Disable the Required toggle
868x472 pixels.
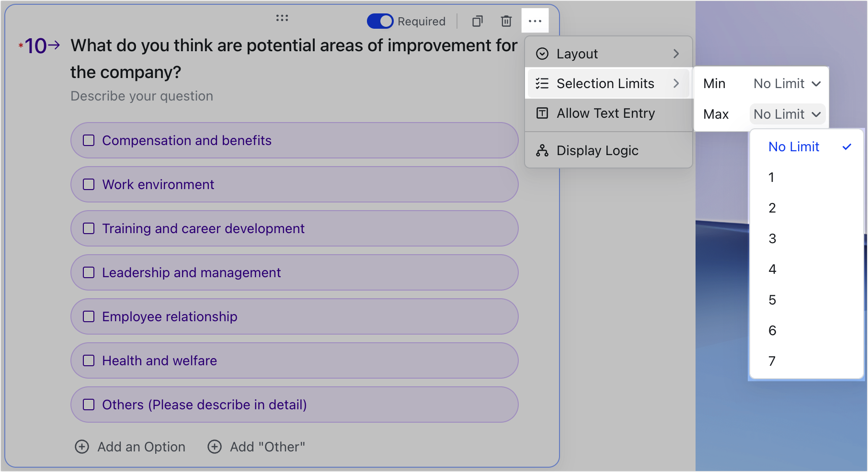pyautogui.click(x=380, y=21)
